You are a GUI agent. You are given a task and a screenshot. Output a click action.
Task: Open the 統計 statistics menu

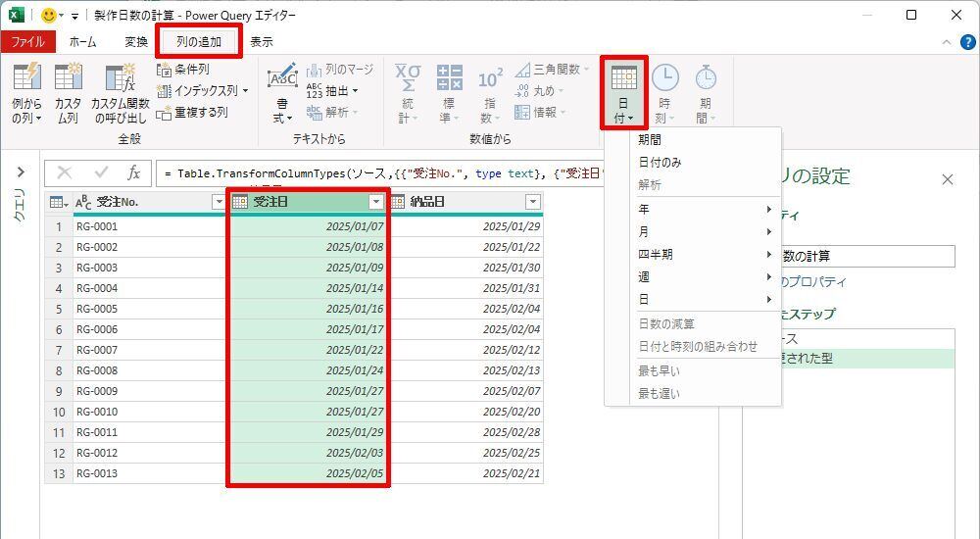[408, 94]
